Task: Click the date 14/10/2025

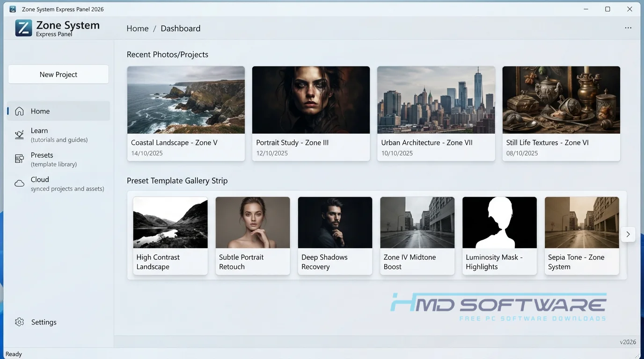Action: pyautogui.click(x=147, y=153)
